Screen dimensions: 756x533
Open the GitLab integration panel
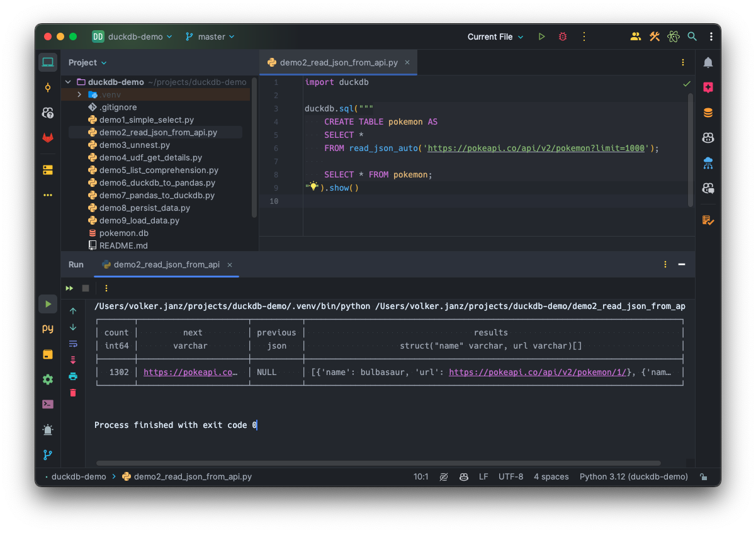(x=47, y=138)
